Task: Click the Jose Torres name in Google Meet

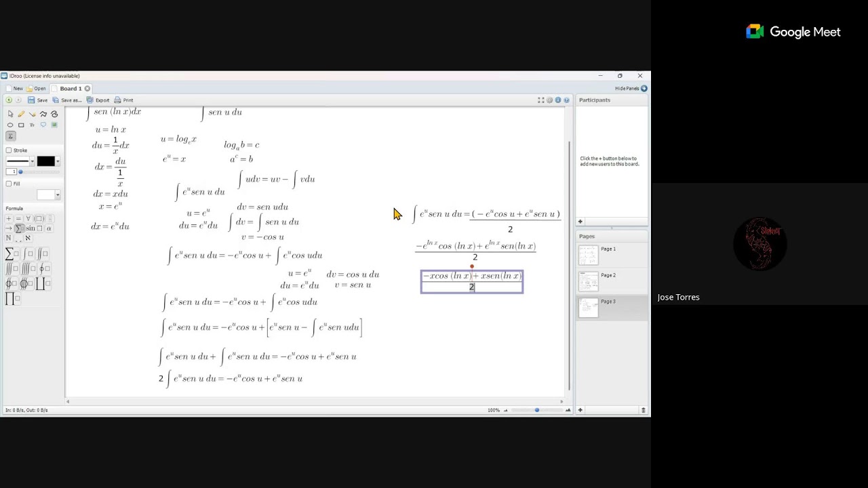Action: (678, 297)
